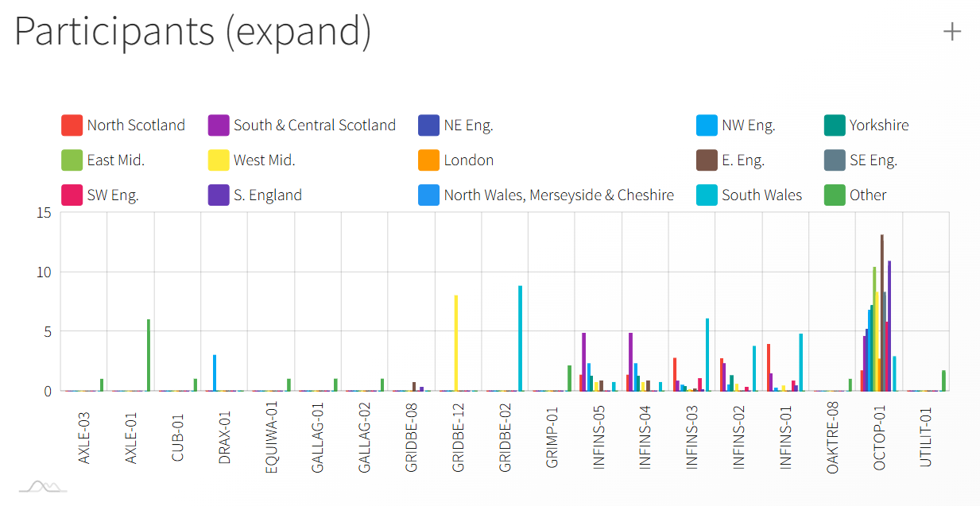
Task: Toggle the SE Eng. legend label
Action: point(873,160)
